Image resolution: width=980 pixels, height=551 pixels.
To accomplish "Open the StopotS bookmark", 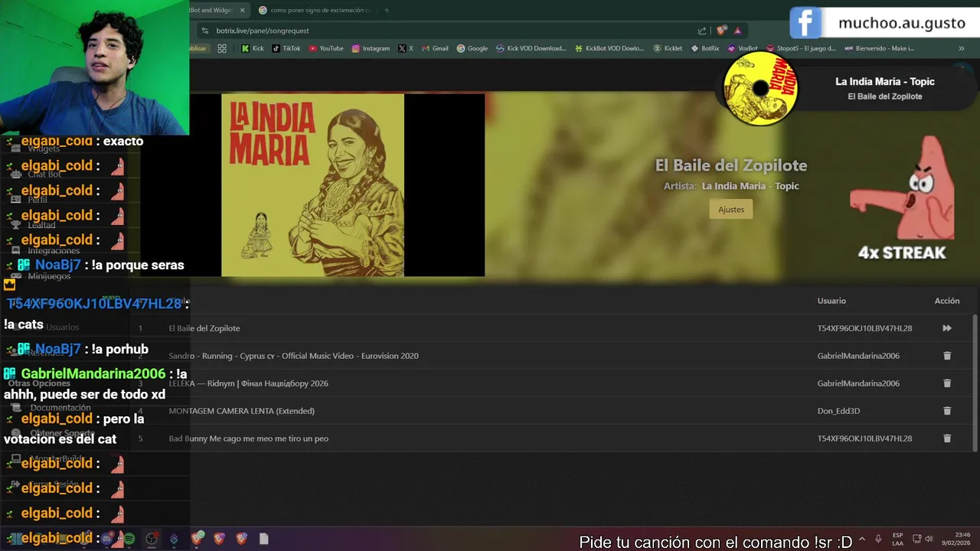I will [x=802, y=48].
